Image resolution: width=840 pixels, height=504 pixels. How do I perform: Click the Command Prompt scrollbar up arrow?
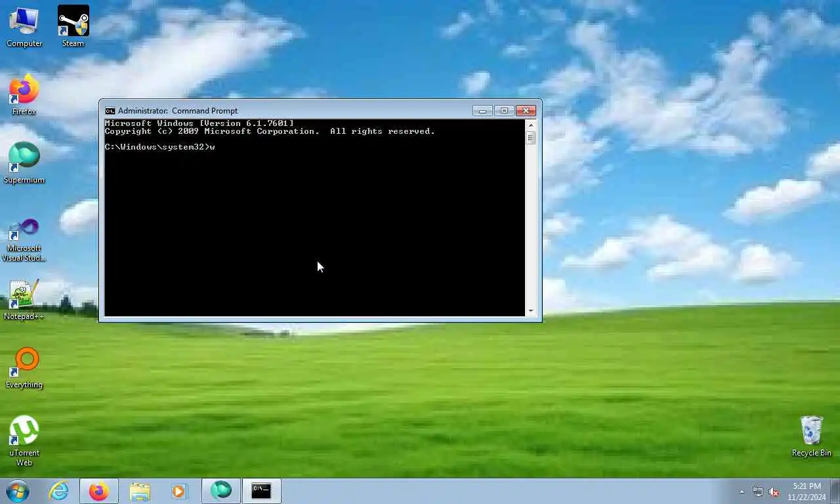(531, 125)
